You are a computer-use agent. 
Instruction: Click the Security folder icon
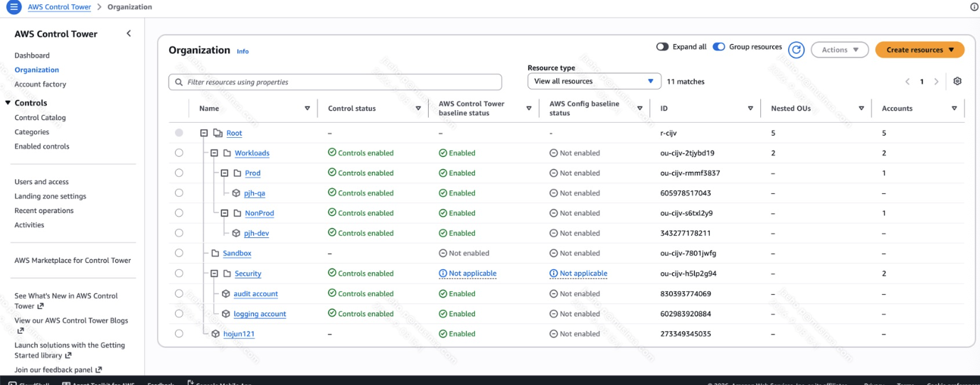tap(227, 273)
